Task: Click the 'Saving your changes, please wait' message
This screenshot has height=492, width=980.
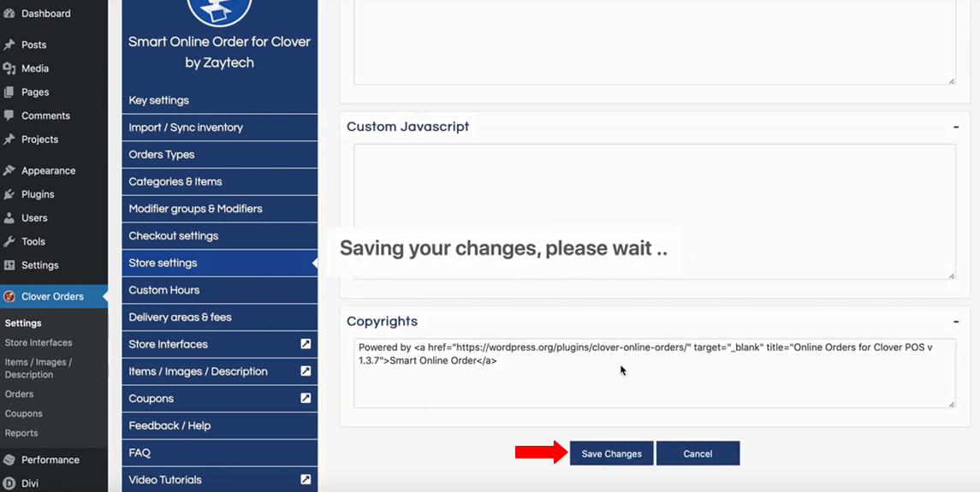Action: 503,248
